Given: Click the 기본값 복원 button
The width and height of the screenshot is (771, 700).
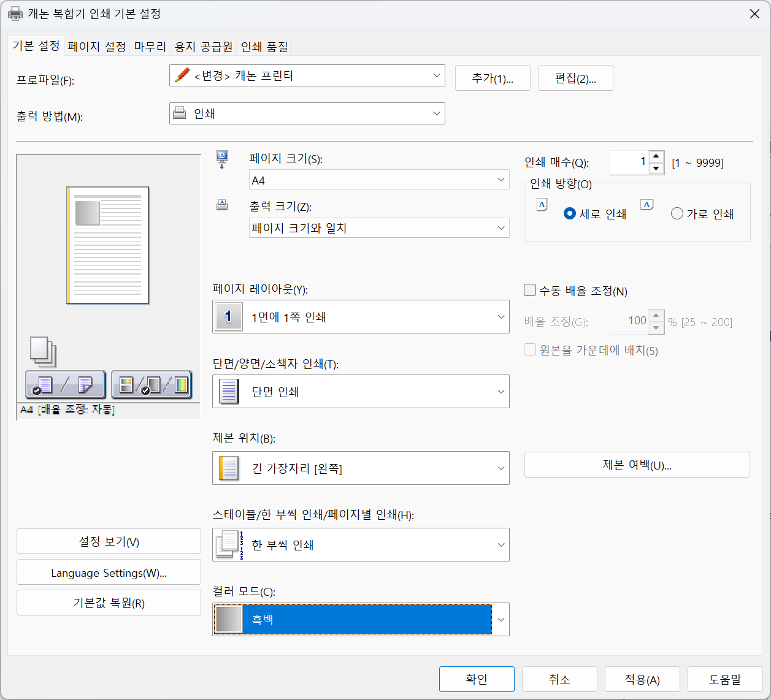Looking at the screenshot, I should (109, 603).
